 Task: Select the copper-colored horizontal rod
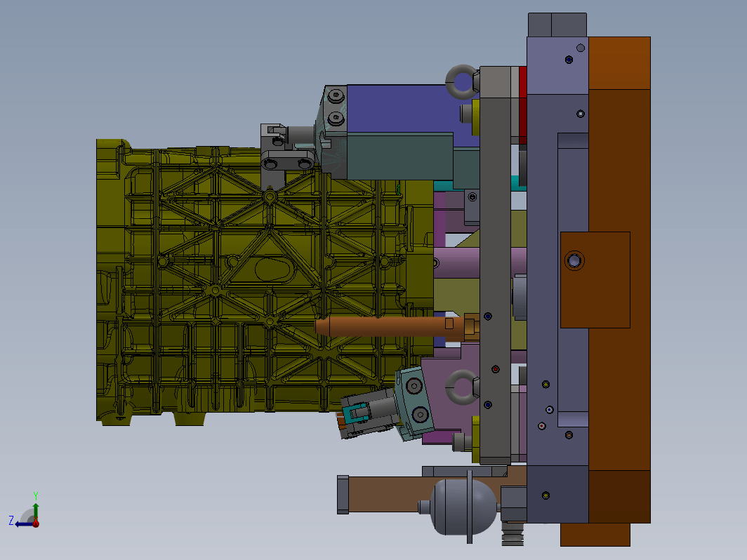pyautogui.click(x=388, y=327)
